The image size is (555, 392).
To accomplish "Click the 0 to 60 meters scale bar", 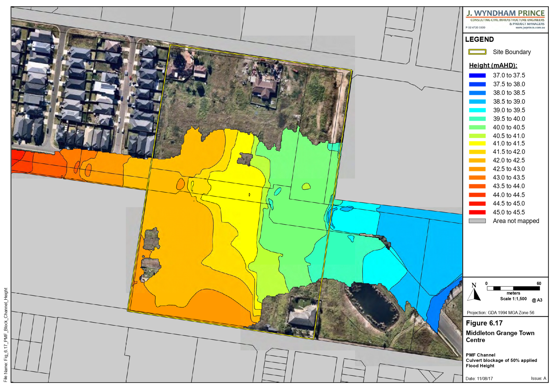I will [513, 288].
